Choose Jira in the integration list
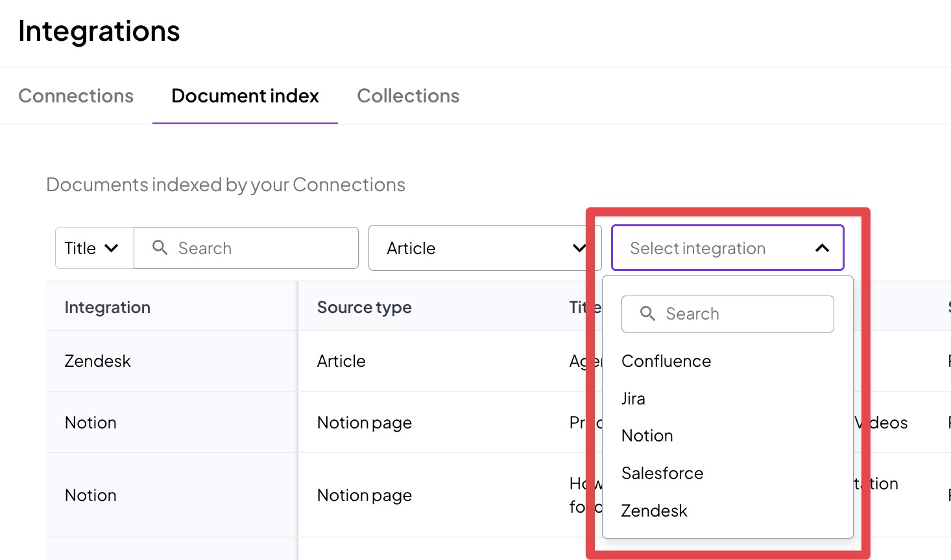Image resolution: width=951 pixels, height=560 pixels. 633,399
